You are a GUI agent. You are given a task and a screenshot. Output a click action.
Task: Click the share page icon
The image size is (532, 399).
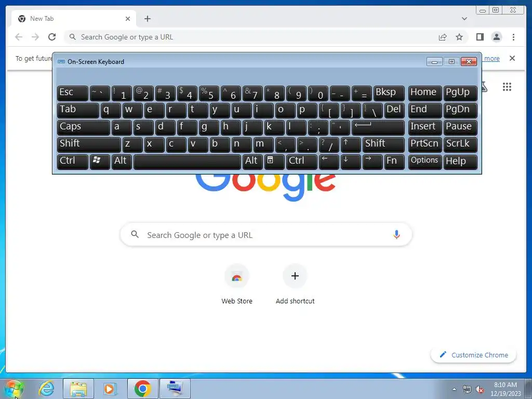click(443, 37)
